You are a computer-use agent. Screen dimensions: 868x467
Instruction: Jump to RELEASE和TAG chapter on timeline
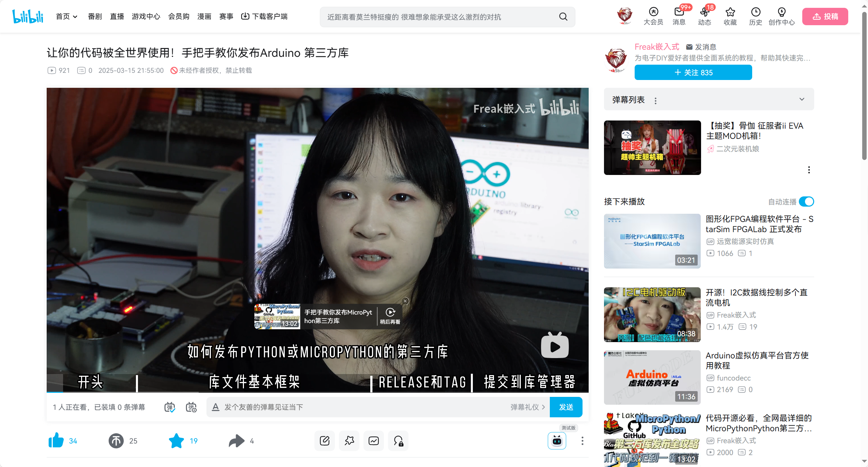[422, 382]
